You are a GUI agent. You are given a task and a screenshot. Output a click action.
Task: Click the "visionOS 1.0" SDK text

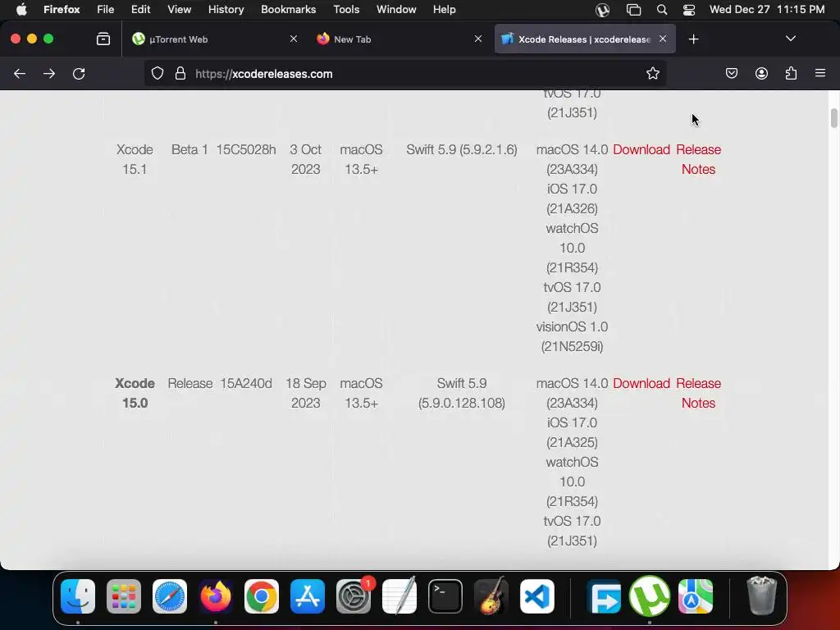[572, 326]
